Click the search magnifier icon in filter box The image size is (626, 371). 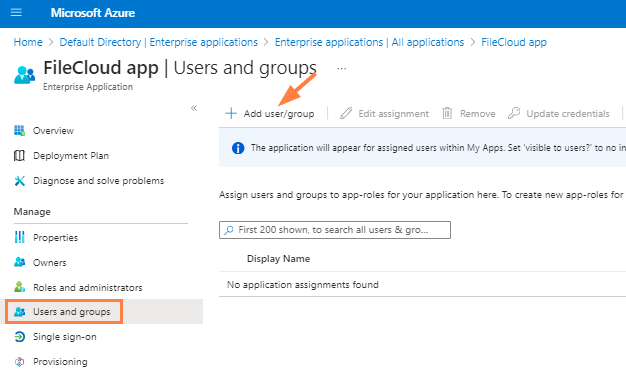click(x=229, y=230)
